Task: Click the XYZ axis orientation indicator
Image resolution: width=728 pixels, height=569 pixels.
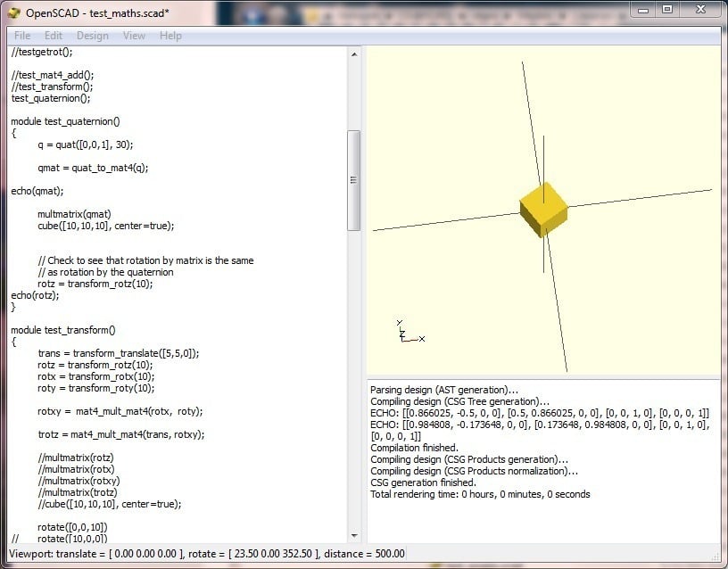Action: point(406,333)
